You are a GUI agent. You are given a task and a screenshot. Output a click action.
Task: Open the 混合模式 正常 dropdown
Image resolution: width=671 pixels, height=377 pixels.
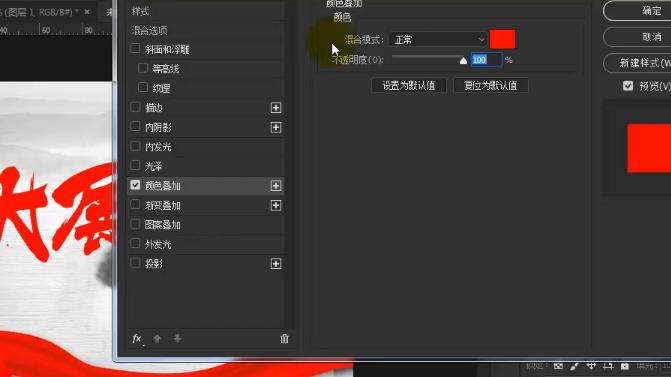pos(438,40)
